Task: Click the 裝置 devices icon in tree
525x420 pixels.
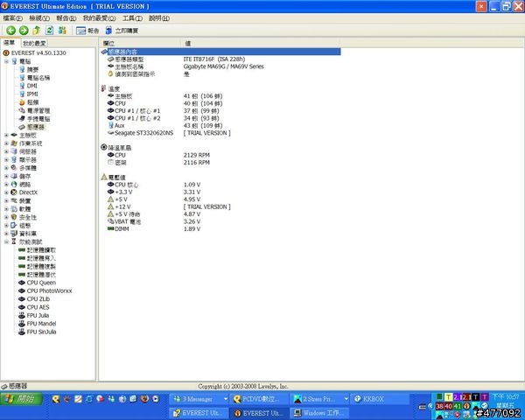Action: (x=14, y=200)
